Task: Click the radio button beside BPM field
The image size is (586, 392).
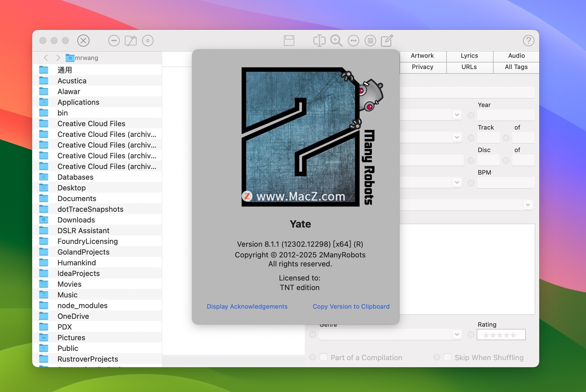Action: pyautogui.click(x=471, y=183)
